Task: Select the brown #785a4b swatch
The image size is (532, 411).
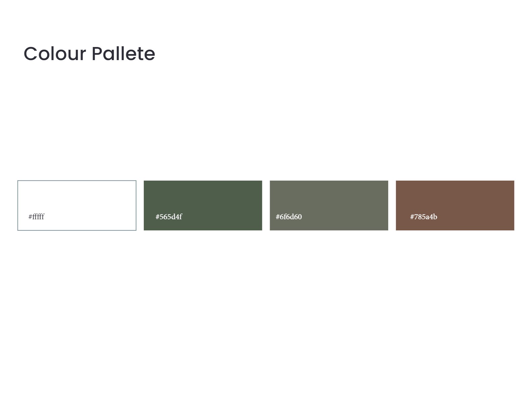Action: 455,205
